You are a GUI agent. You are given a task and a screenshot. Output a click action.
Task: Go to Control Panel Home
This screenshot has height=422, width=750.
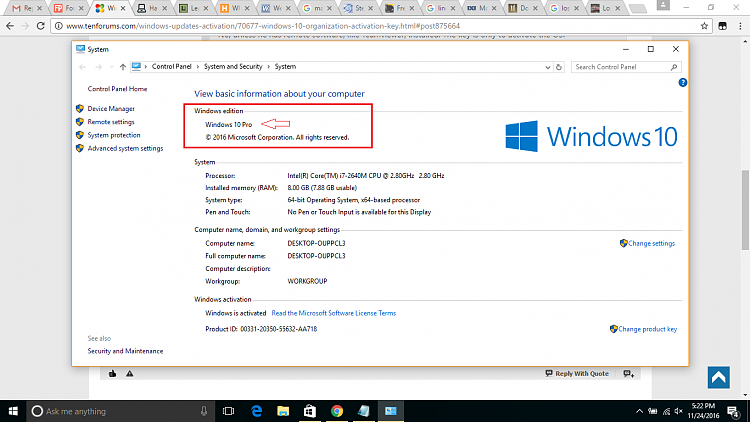[x=117, y=89]
